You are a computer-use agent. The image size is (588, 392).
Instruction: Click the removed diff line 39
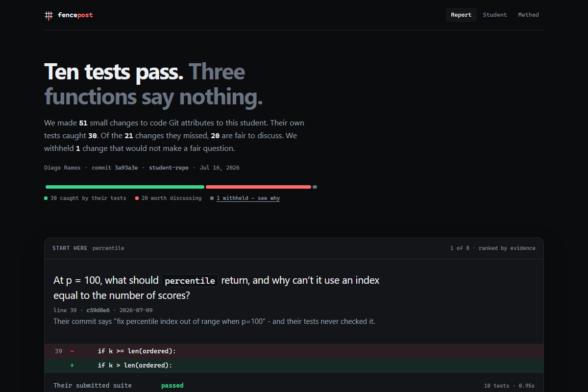coord(294,351)
